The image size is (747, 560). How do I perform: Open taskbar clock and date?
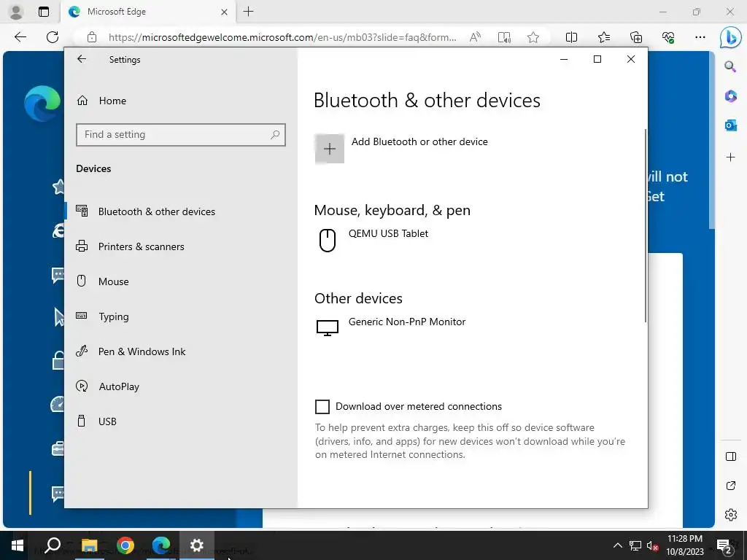pyautogui.click(x=684, y=545)
